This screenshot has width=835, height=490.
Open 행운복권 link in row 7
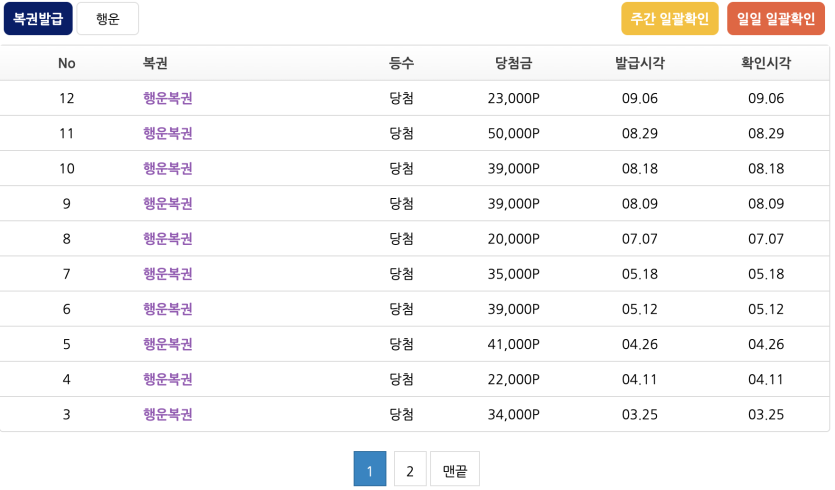168,274
